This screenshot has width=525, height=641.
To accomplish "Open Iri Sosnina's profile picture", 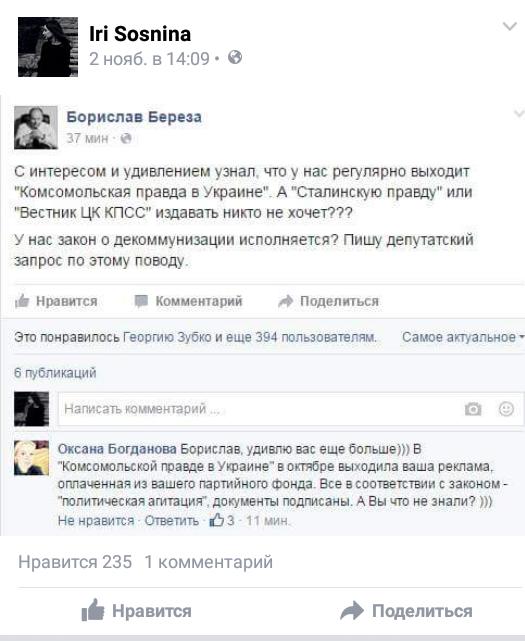I will [48, 47].
